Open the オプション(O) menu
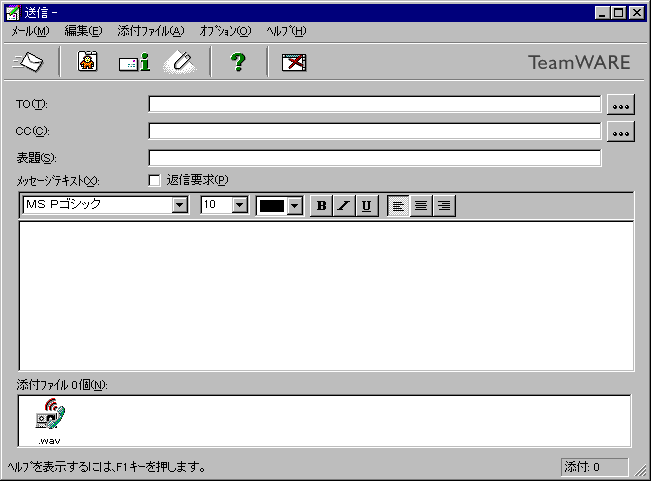This screenshot has height=481, width=651. 225,31
